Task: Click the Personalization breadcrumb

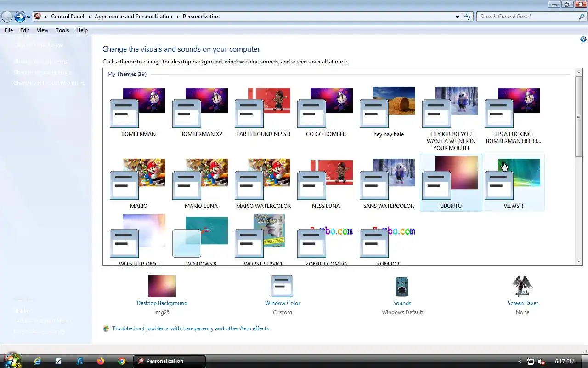Action: click(x=201, y=17)
